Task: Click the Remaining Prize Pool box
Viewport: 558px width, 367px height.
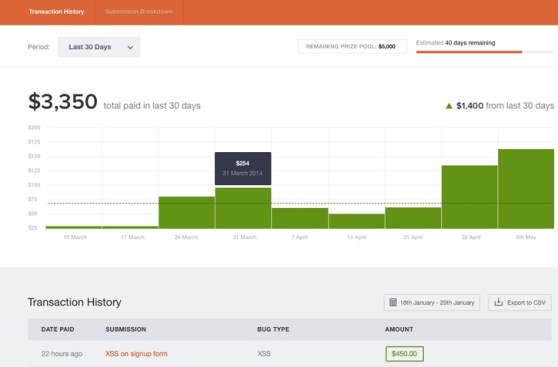Action: [352, 46]
